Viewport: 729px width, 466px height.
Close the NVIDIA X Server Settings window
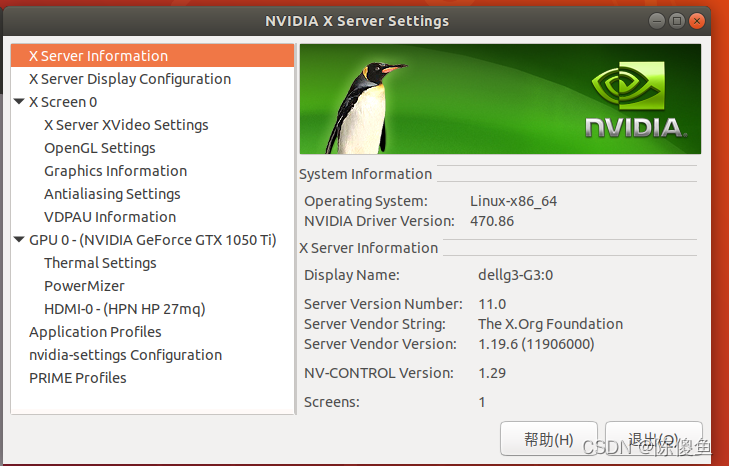697,21
